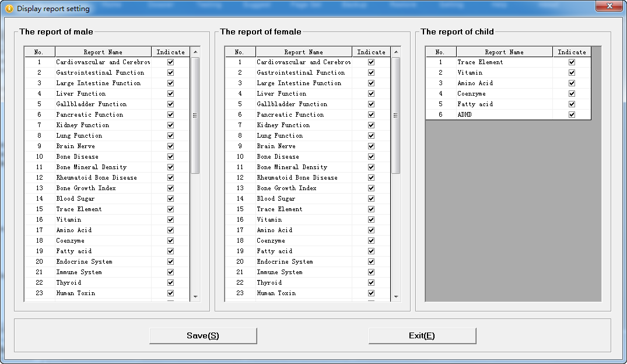Screen dimensions: 627x364
Task: Toggle child Amino Acid checkbox
Action: point(572,83)
